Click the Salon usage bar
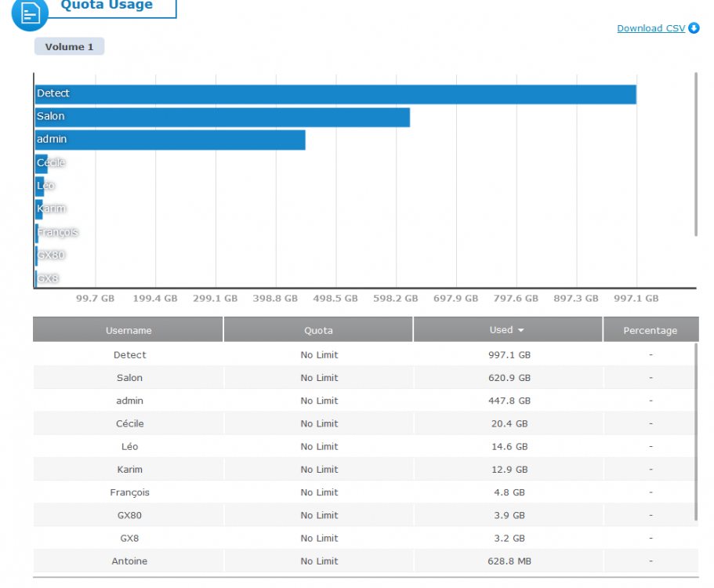Screen dimensions: 714x588 pos(223,117)
